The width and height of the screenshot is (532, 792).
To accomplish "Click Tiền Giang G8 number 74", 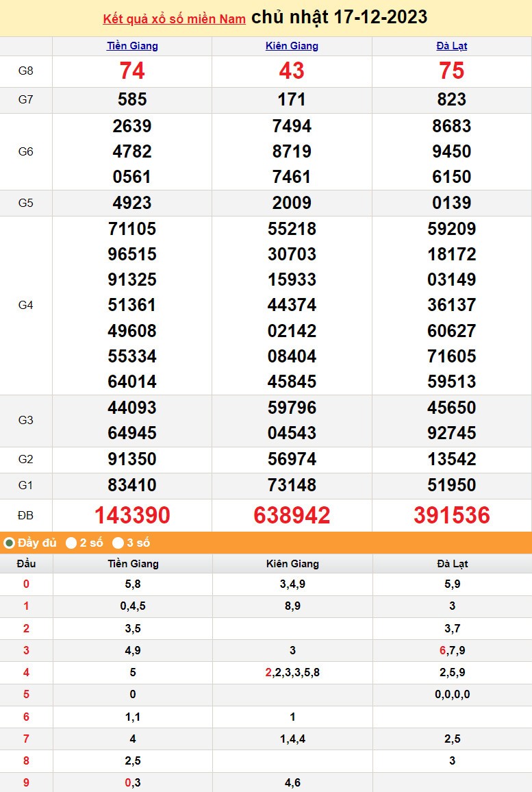I will [x=132, y=71].
